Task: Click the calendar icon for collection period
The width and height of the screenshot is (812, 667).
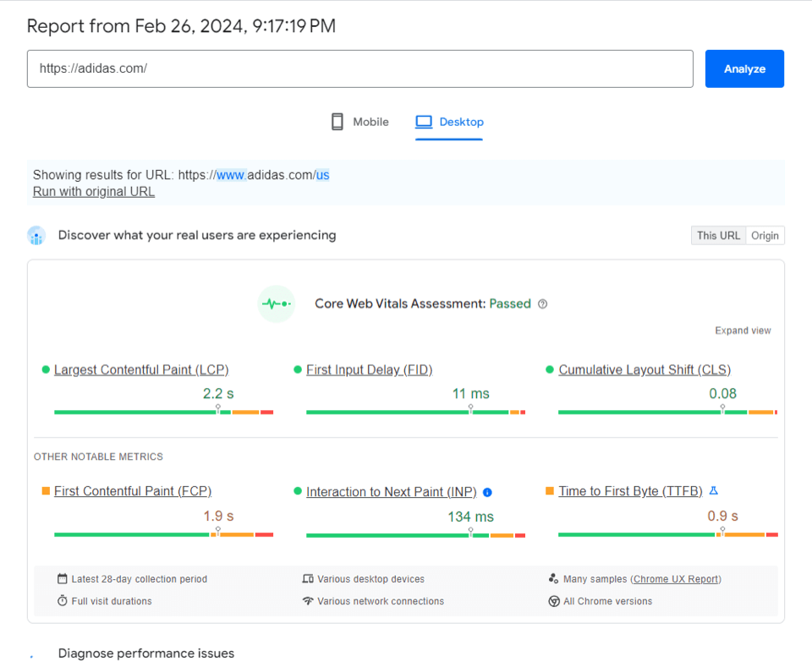Action: [x=62, y=579]
